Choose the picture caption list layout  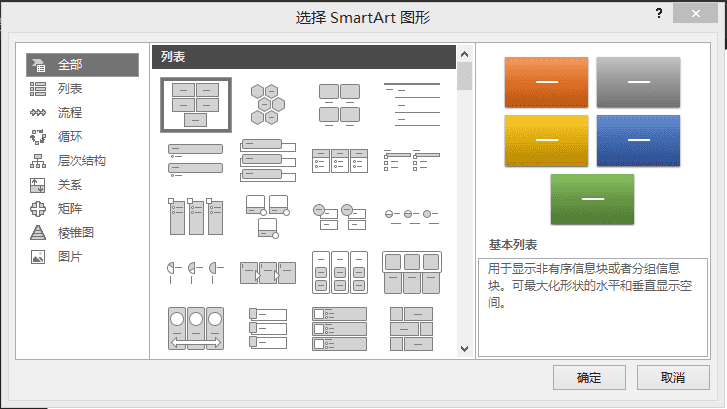339,105
